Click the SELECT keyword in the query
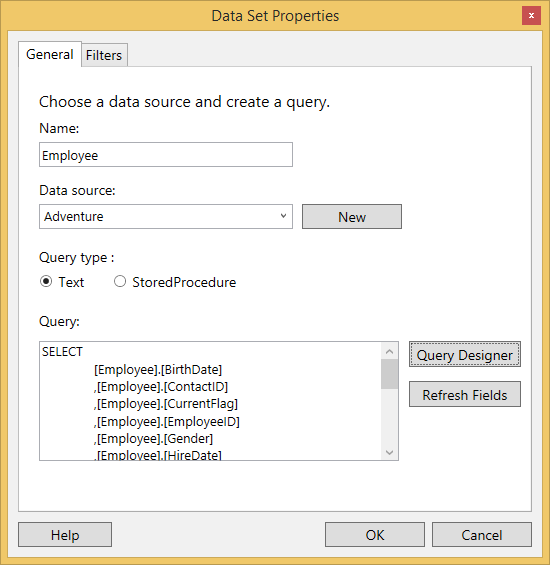The height and width of the screenshot is (565, 550). [62, 352]
